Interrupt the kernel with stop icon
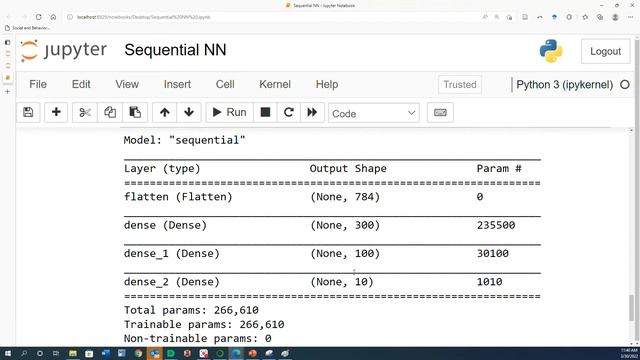Image resolution: width=640 pixels, height=360 pixels. 265,112
